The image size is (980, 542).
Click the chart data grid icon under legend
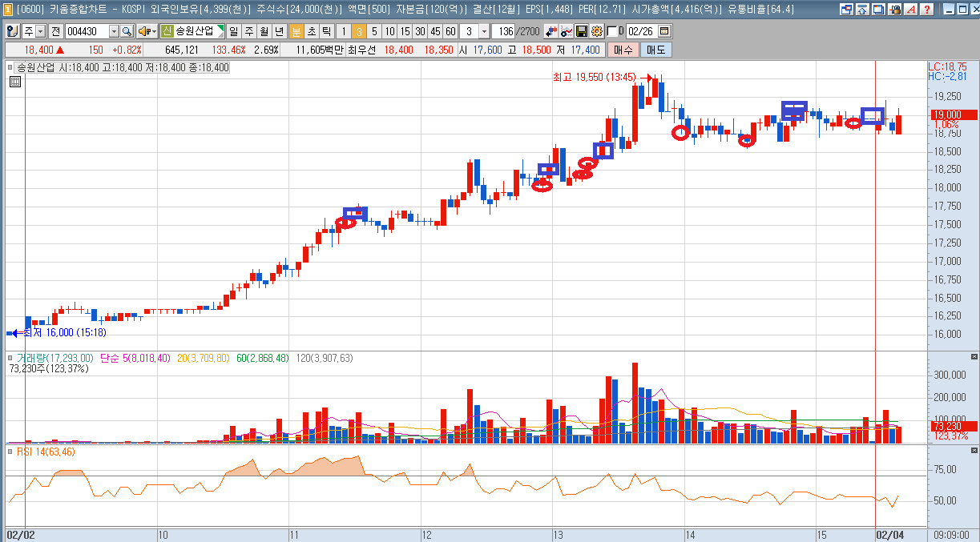(x=14, y=81)
